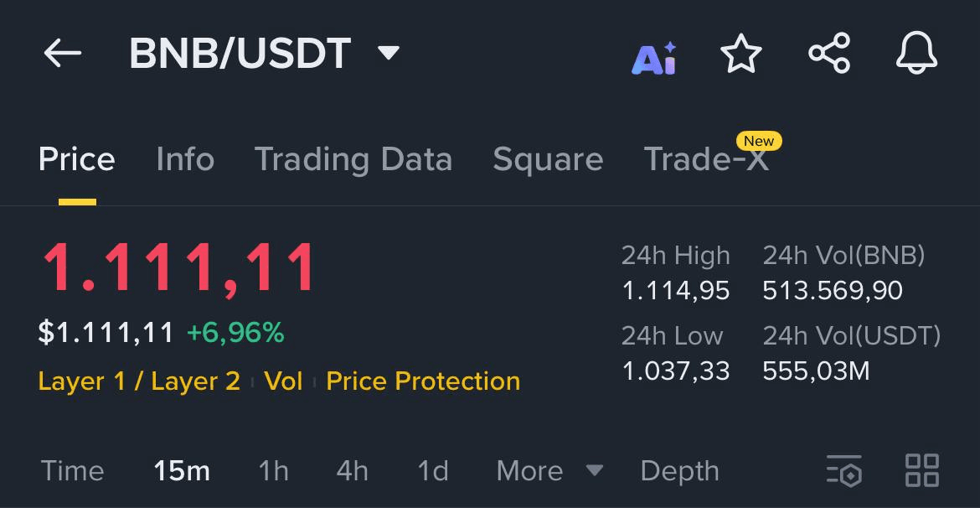This screenshot has width=980, height=508.
Task: Open the AI assistant icon
Action: [654, 57]
